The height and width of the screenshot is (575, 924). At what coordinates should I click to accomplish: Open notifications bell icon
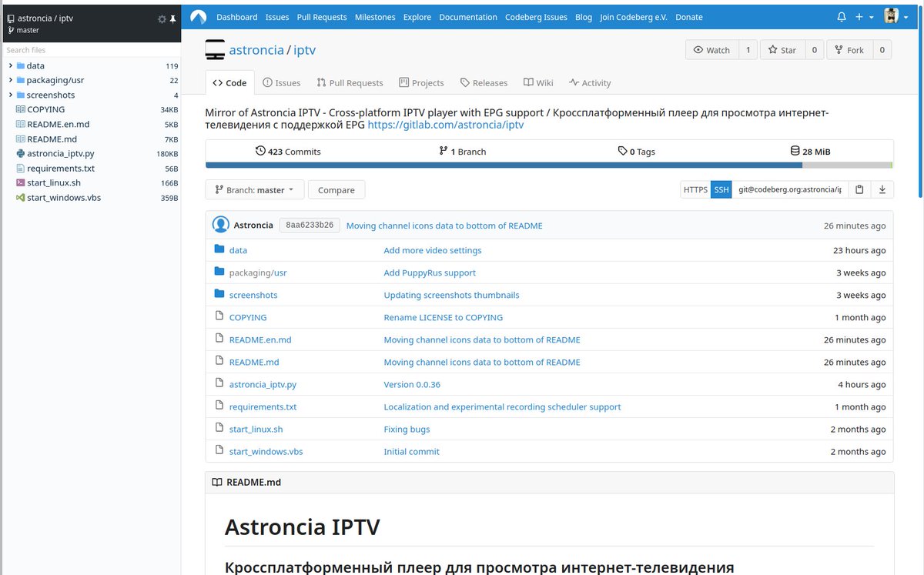tap(841, 17)
